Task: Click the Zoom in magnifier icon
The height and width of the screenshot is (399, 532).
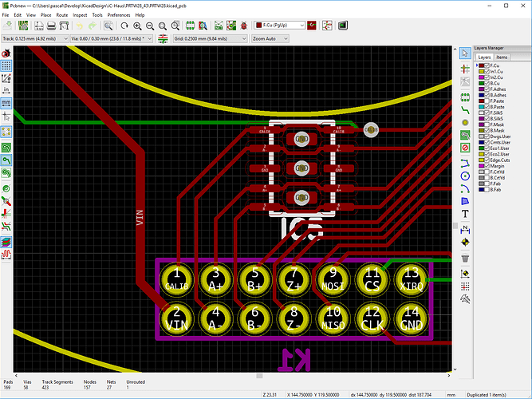Action: pyautogui.click(x=137, y=26)
